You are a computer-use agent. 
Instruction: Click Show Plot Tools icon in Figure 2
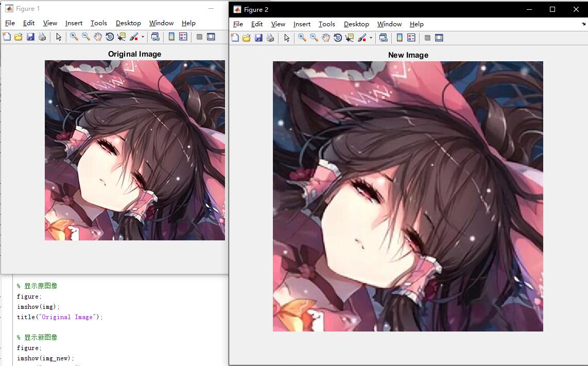pyautogui.click(x=439, y=38)
